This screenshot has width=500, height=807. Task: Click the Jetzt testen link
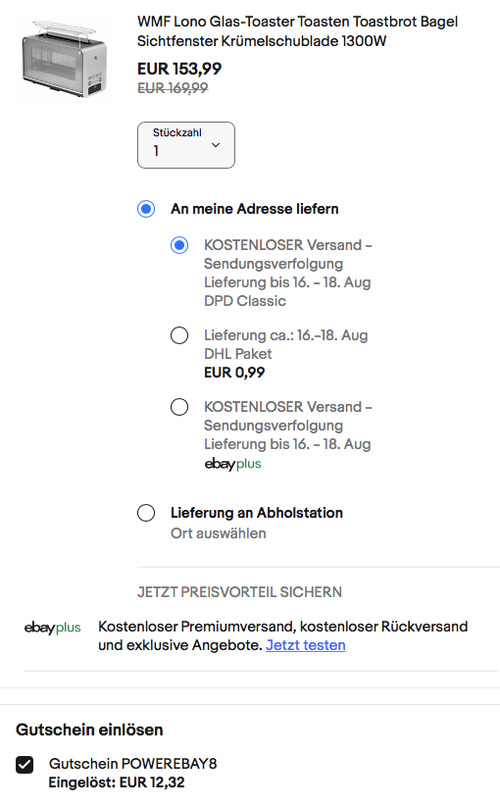click(305, 645)
